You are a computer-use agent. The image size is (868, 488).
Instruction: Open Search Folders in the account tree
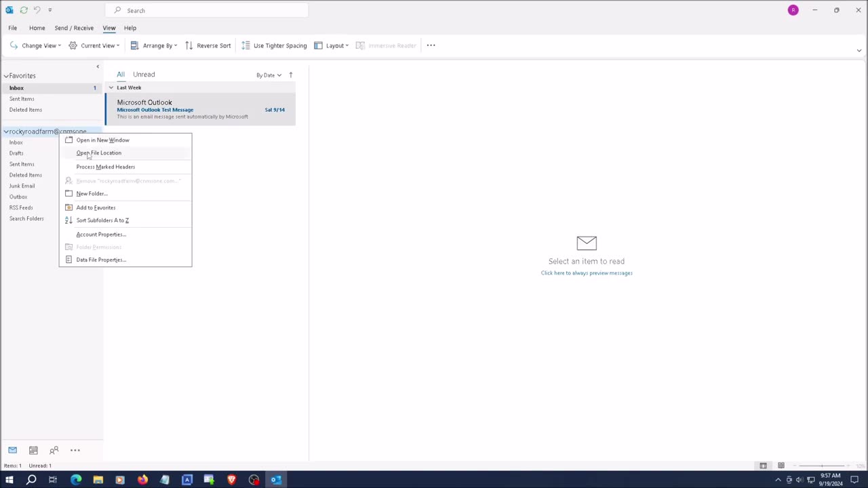(x=26, y=218)
